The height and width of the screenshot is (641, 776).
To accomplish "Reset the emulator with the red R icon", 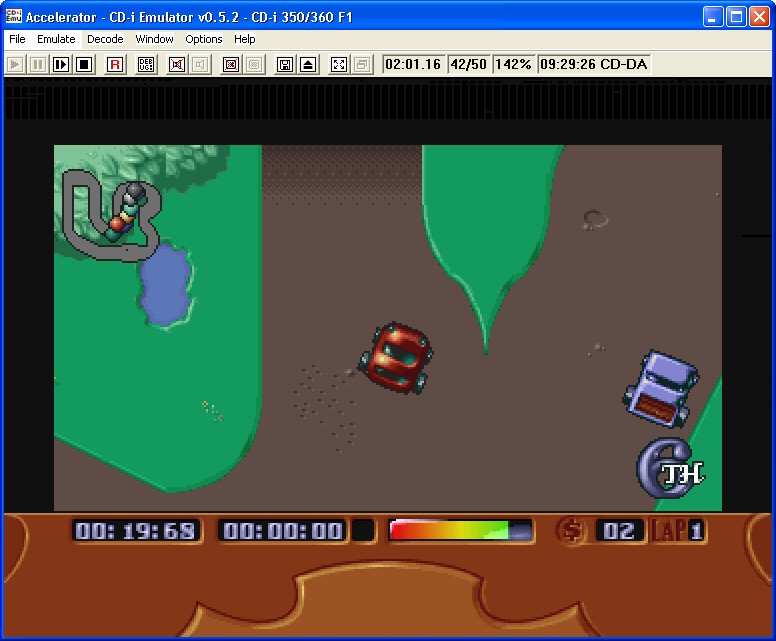I will (115, 64).
